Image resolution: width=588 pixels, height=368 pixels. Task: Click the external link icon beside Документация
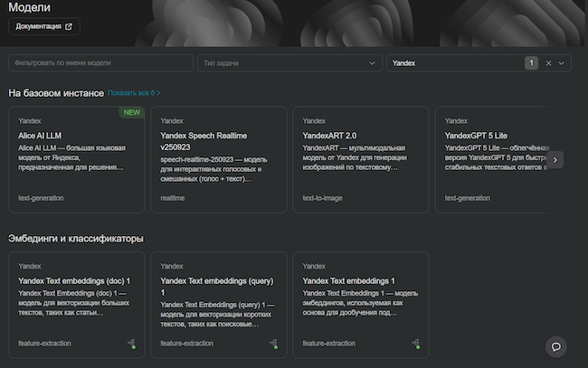(x=69, y=26)
